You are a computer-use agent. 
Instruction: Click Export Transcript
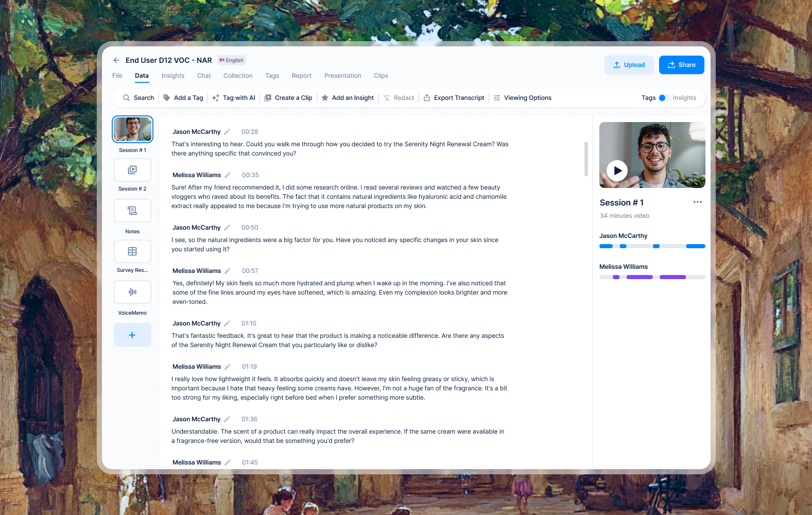[x=454, y=98]
